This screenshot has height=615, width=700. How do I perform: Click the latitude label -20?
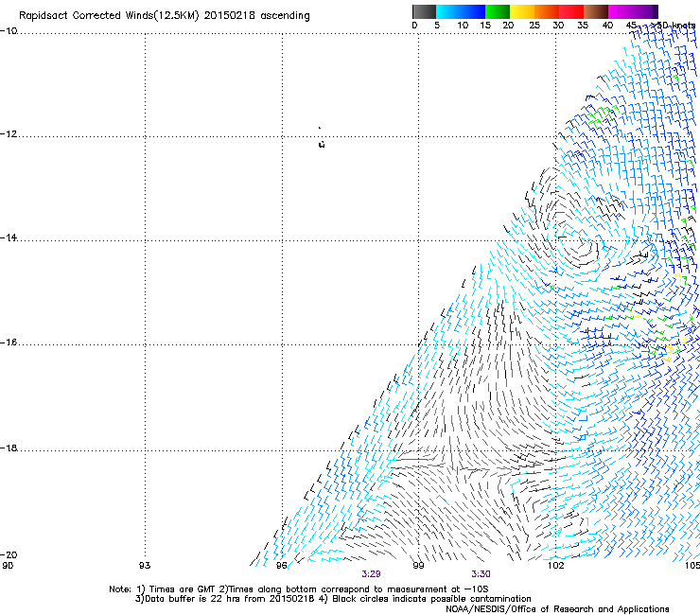(x=9, y=554)
